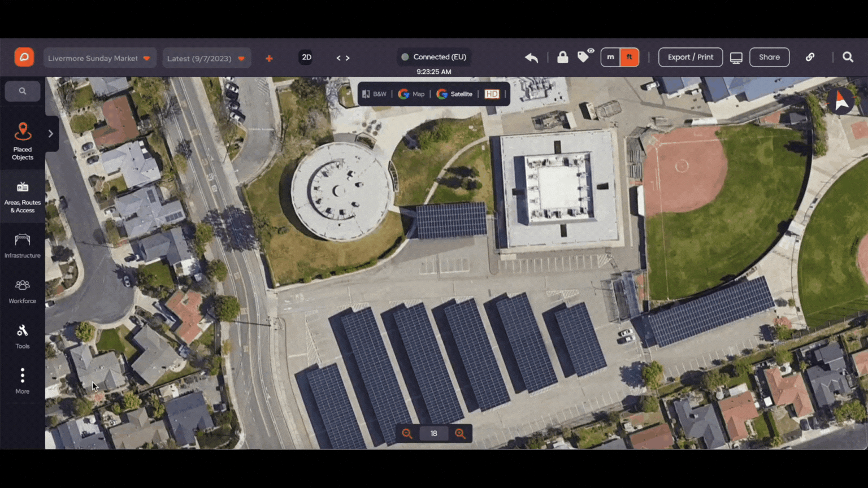The width and height of the screenshot is (868, 488).
Task: Expand the sidebar with chevron arrow
Action: 51,134
